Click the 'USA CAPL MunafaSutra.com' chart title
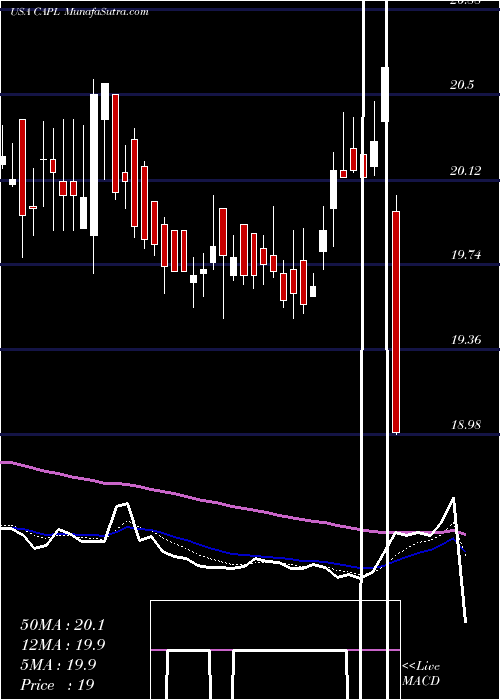The width and height of the screenshot is (500, 700). point(79,12)
